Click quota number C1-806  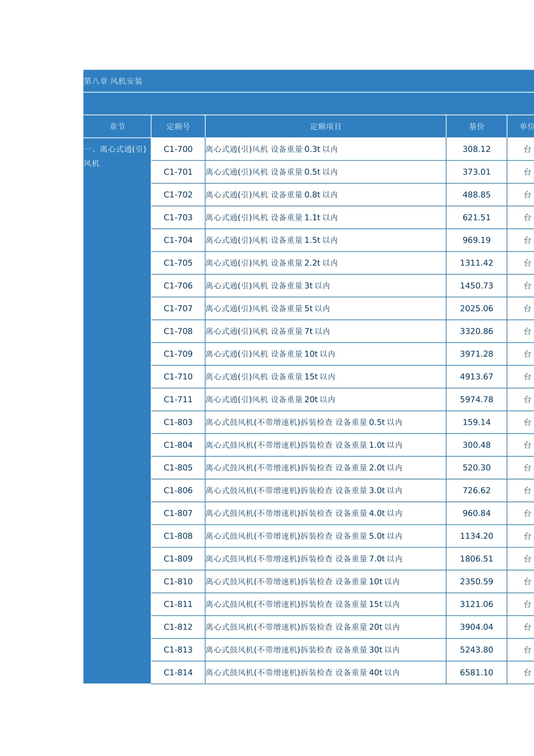[178, 490]
